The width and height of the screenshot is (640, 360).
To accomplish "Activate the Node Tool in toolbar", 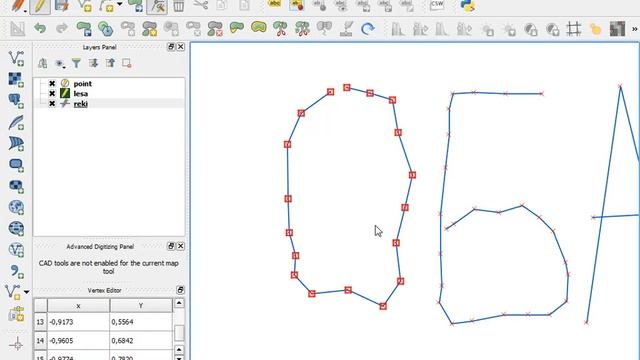I will (157, 6).
